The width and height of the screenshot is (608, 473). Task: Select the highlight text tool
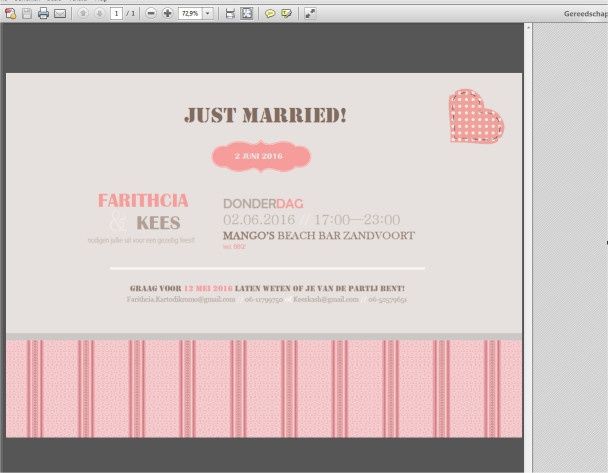click(x=286, y=14)
